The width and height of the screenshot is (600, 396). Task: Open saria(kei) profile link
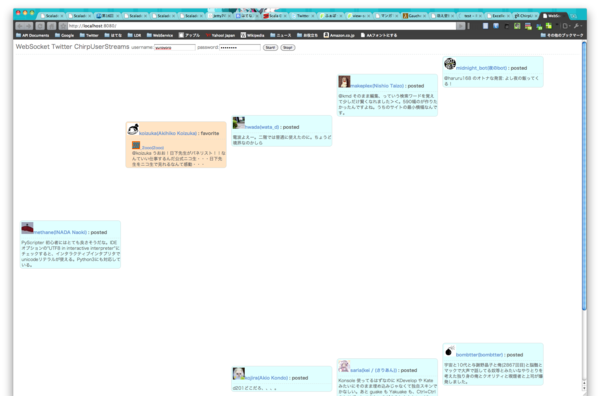[x=373, y=370]
